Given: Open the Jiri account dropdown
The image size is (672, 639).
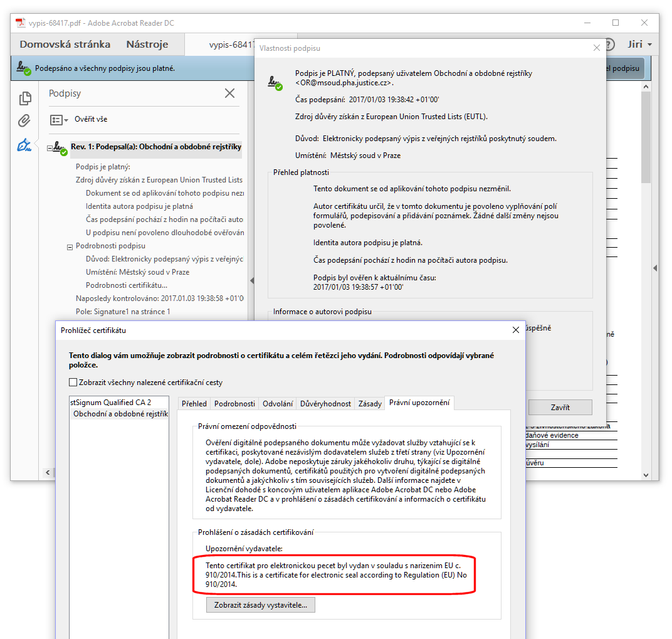Looking at the screenshot, I should click(x=639, y=44).
